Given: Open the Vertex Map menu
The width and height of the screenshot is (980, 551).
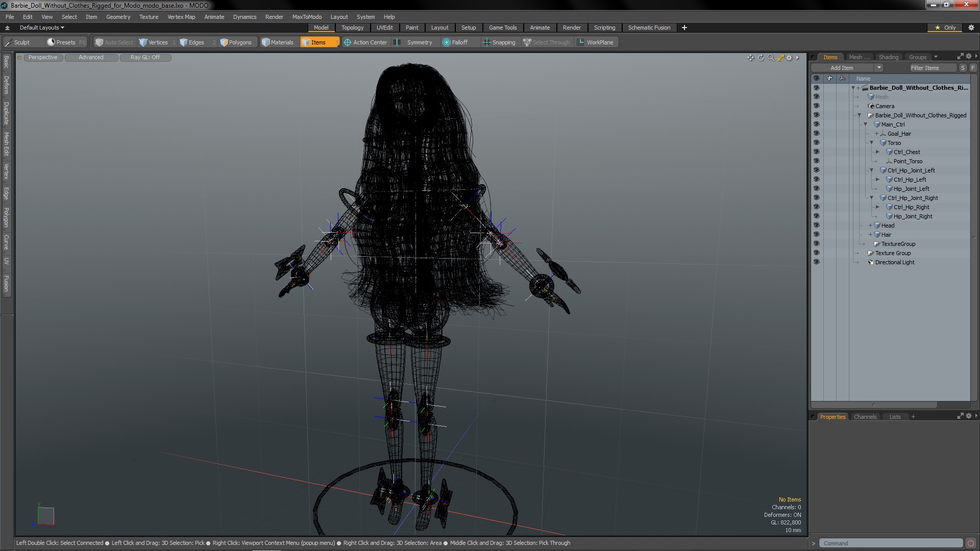Looking at the screenshot, I should coord(181,17).
